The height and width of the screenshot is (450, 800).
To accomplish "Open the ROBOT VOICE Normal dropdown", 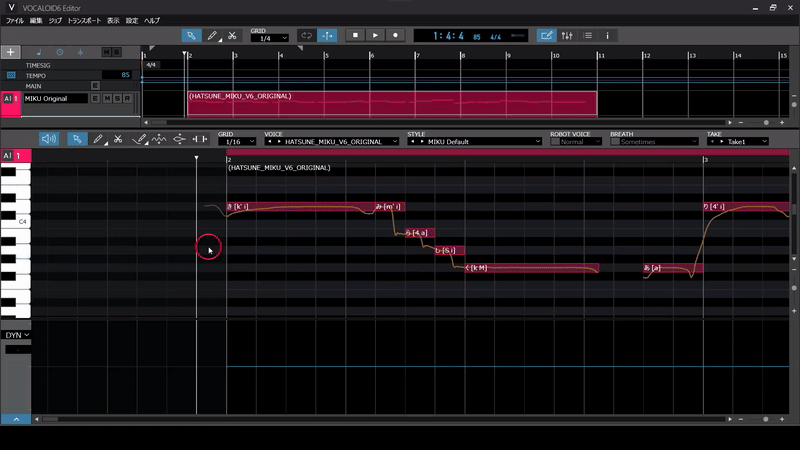I will tap(581, 142).
